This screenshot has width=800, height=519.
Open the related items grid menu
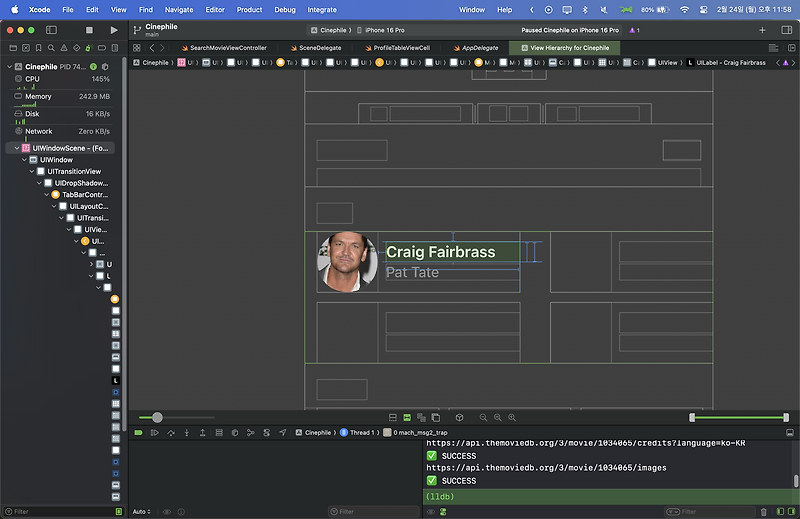(137, 48)
